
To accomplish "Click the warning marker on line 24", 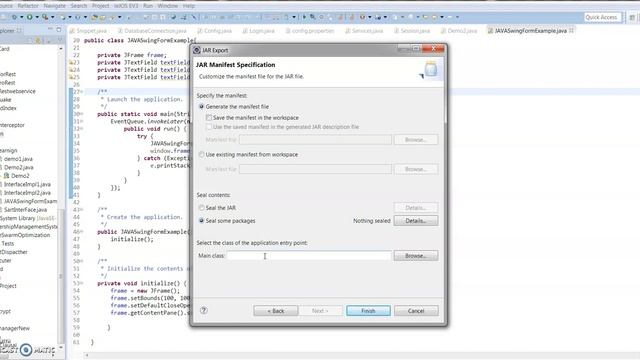I will (x=71, y=70).
